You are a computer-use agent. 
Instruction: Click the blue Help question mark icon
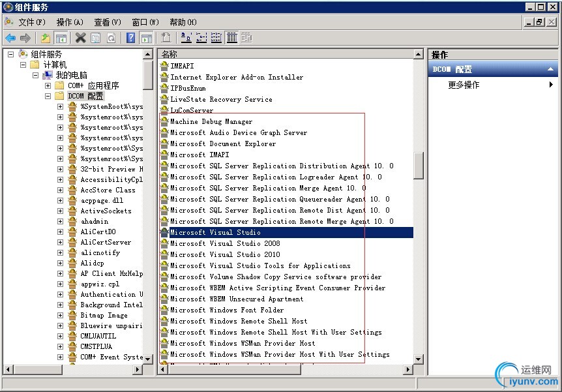[131, 38]
